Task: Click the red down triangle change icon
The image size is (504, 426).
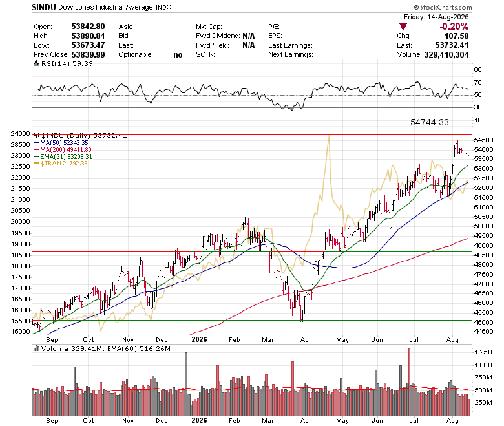Action: pos(403,27)
